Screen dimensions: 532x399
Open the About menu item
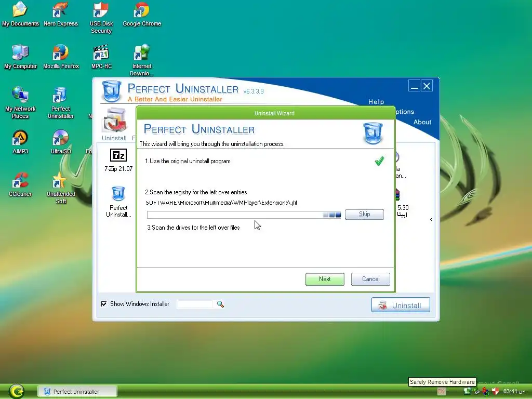[x=422, y=122]
